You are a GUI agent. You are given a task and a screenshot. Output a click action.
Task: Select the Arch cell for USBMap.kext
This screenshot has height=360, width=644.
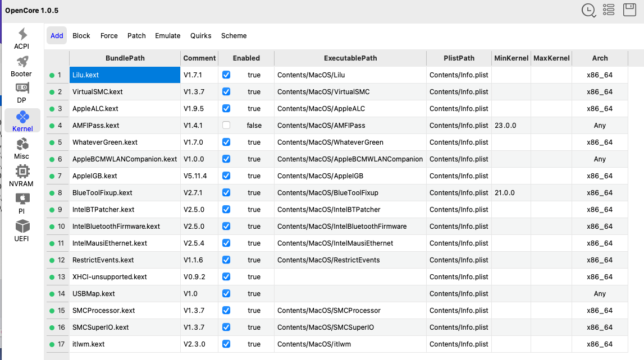click(x=600, y=294)
